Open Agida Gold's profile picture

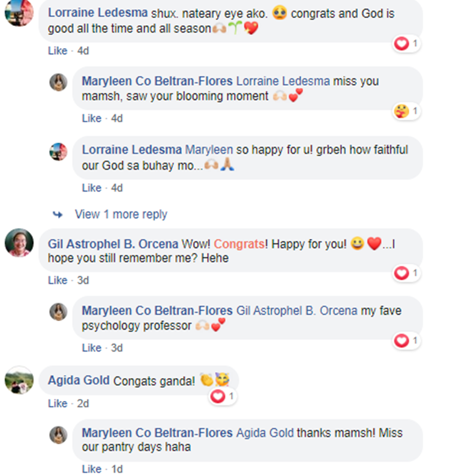tap(19, 381)
